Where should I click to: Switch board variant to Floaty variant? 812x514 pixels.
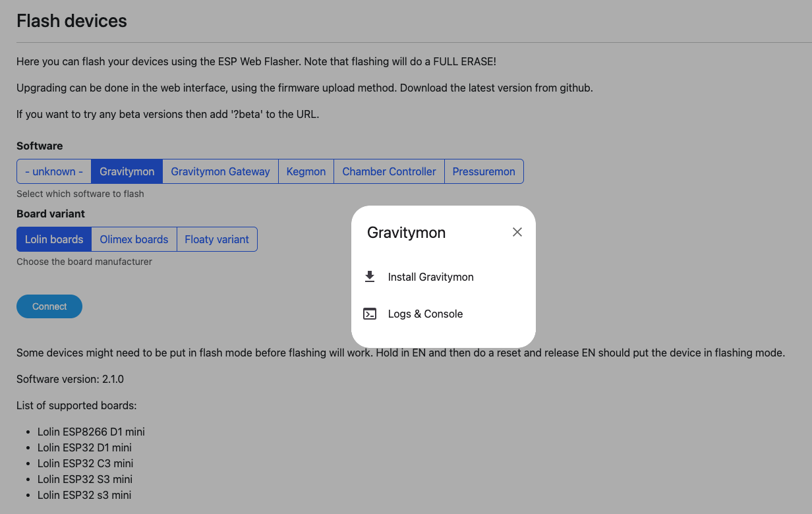click(217, 239)
